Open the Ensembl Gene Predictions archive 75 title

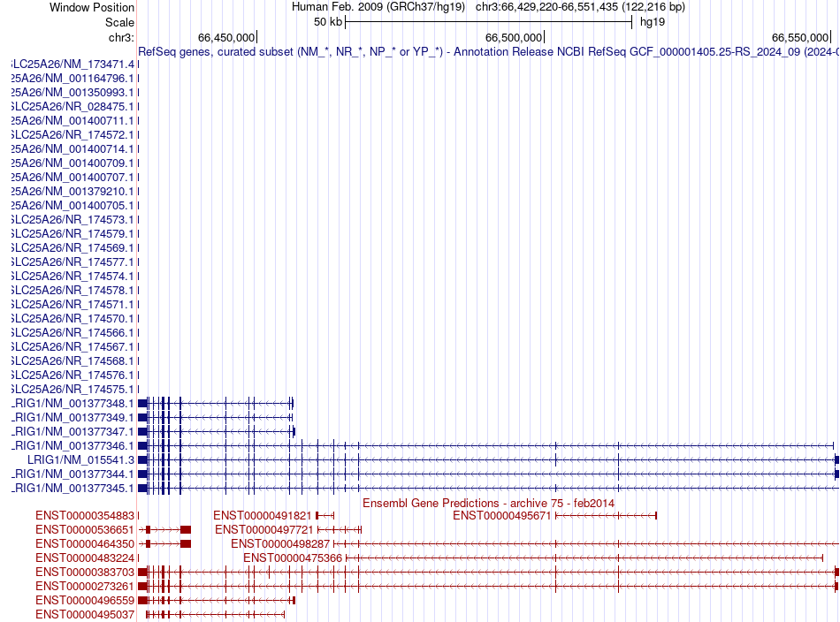489,504
